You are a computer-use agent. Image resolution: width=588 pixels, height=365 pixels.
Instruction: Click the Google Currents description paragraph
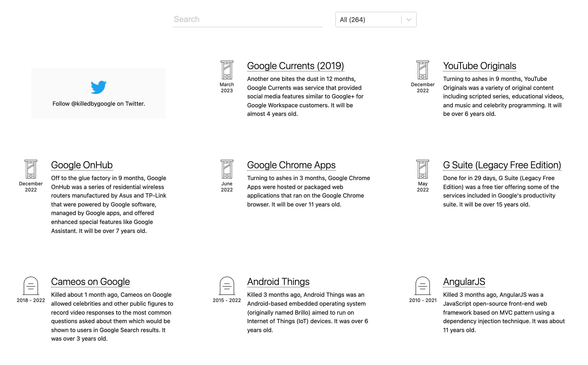coord(305,96)
